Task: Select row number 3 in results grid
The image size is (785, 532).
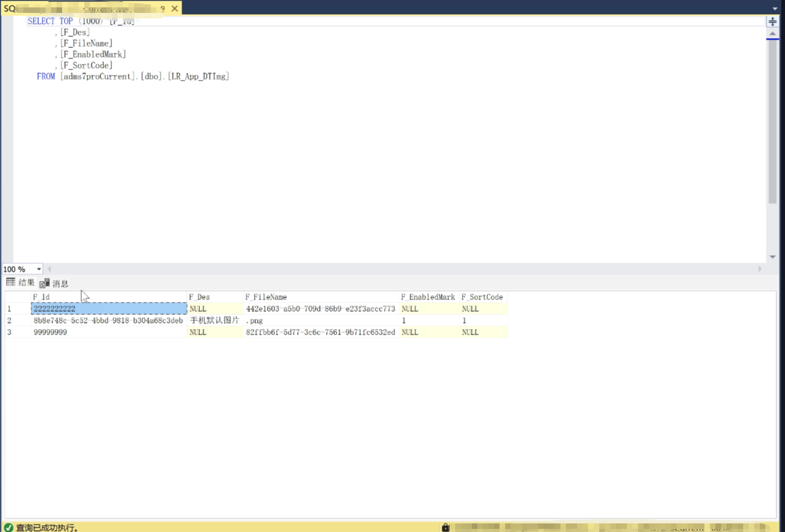Action: (18, 332)
